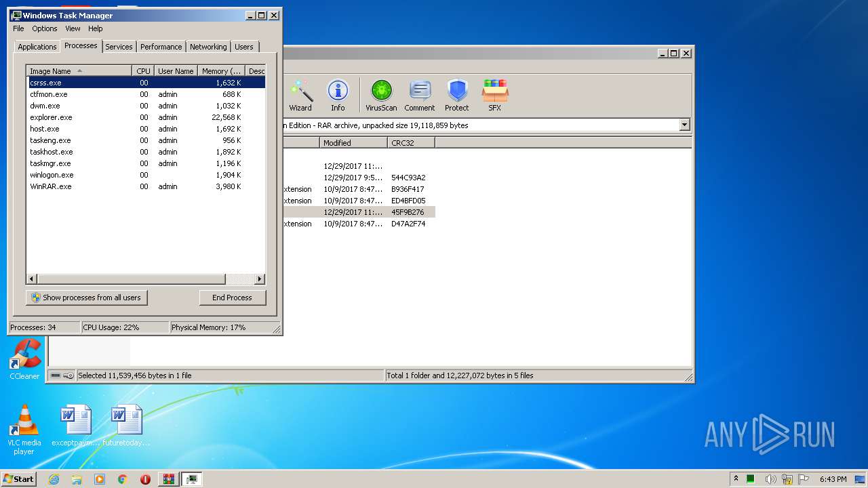This screenshot has height=488, width=868.
Task: Click the Protect shield icon in WinRAR
Action: pos(457,96)
